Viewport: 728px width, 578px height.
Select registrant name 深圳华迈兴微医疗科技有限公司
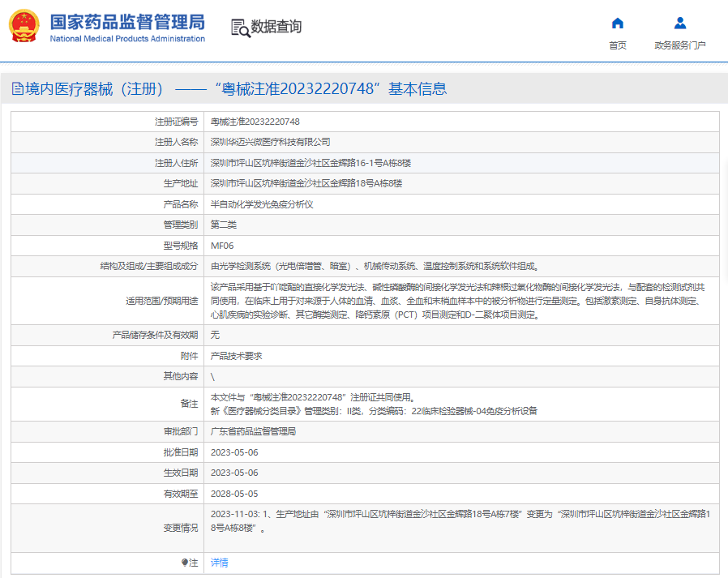pyautogui.click(x=270, y=142)
